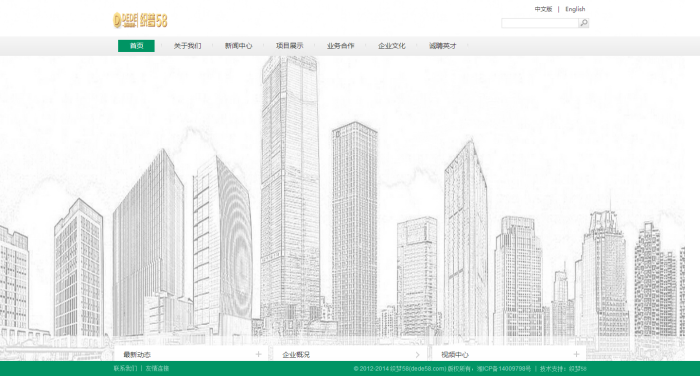Screen dimensions: 700x376
Task: Switch language to English
Action: click(x=575, y=9)
